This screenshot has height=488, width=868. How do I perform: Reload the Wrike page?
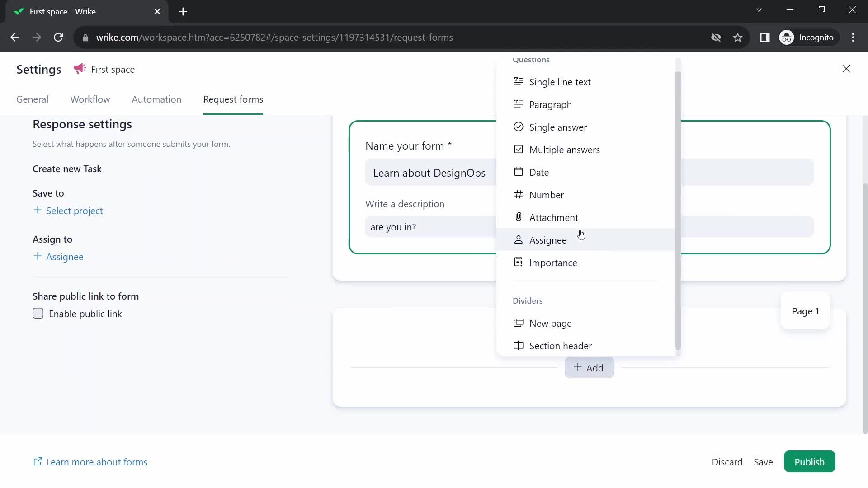[x=58, y=38]
